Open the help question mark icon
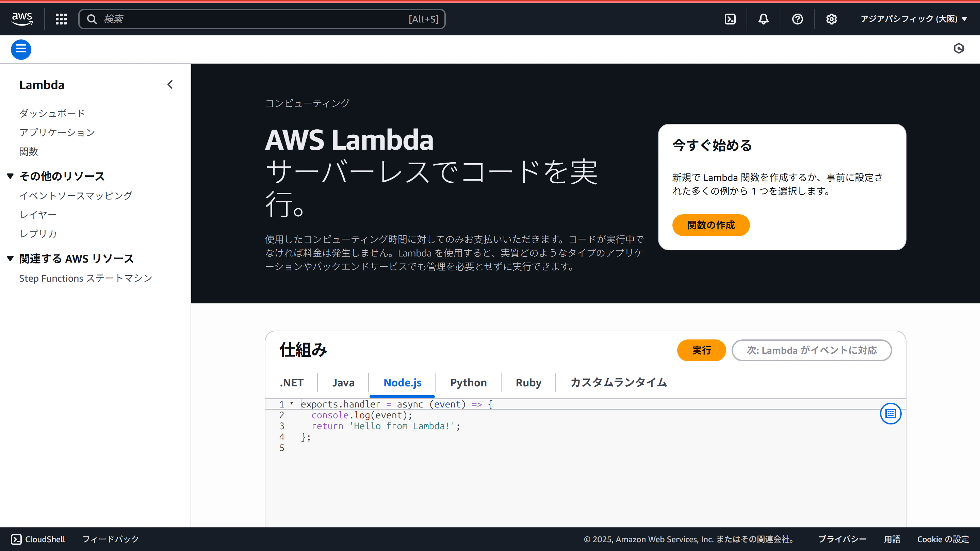Viewport: 980px width, 551px height. coord(797,19)
